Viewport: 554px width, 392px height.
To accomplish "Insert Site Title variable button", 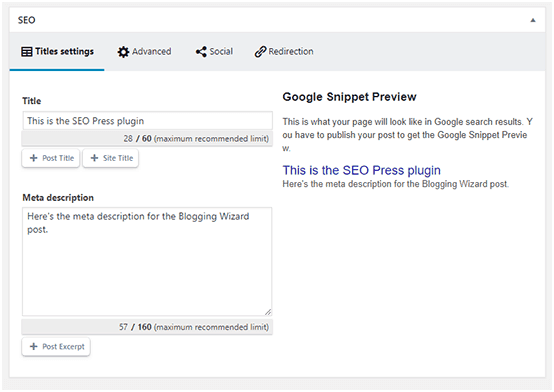I will (111, 158).
